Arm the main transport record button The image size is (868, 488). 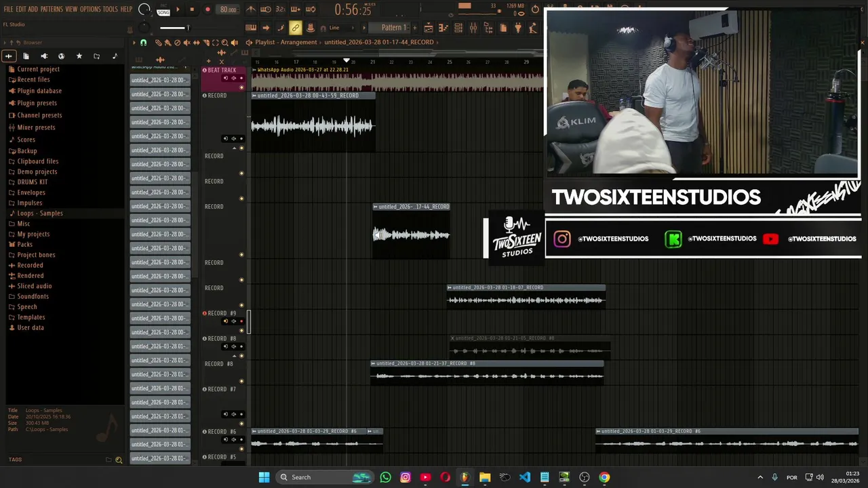coord(208,9)
